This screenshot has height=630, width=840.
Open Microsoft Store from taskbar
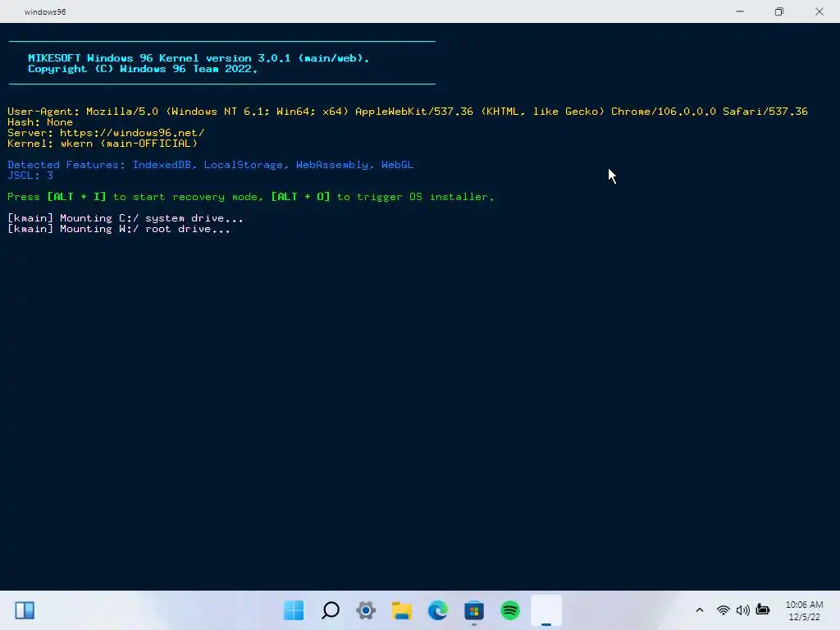(474, 610)
